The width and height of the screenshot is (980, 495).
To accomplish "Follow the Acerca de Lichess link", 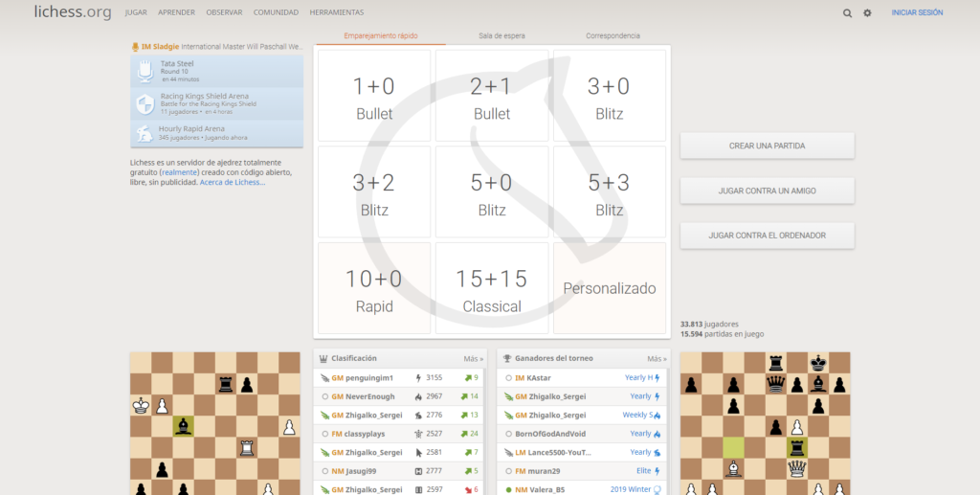I will tap(233, 182).
